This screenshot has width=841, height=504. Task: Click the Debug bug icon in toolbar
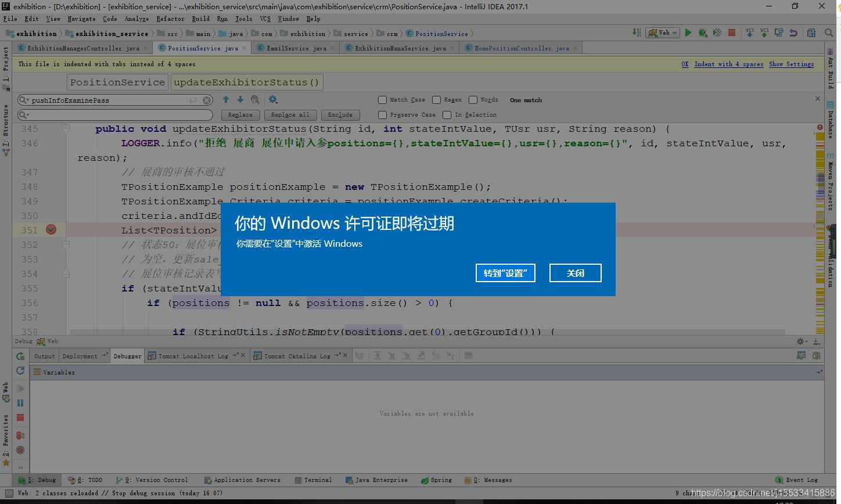click(703, 33)
